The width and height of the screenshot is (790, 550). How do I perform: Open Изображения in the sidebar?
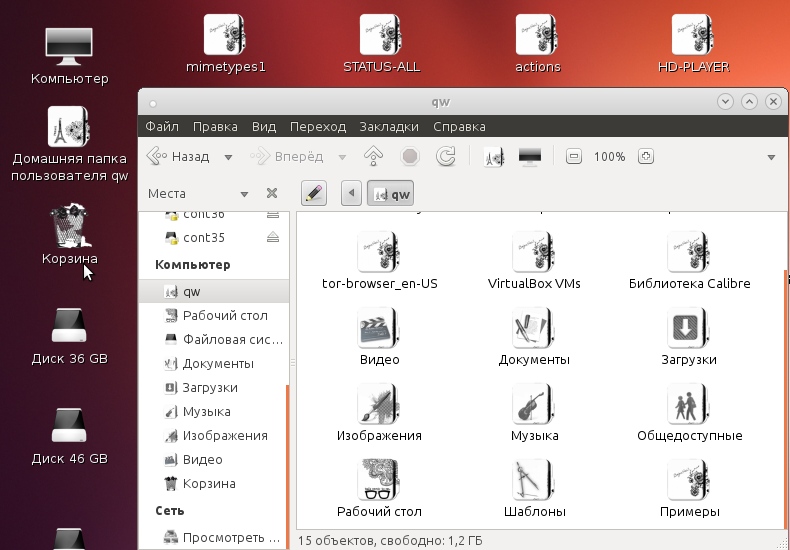click(214, 436)
